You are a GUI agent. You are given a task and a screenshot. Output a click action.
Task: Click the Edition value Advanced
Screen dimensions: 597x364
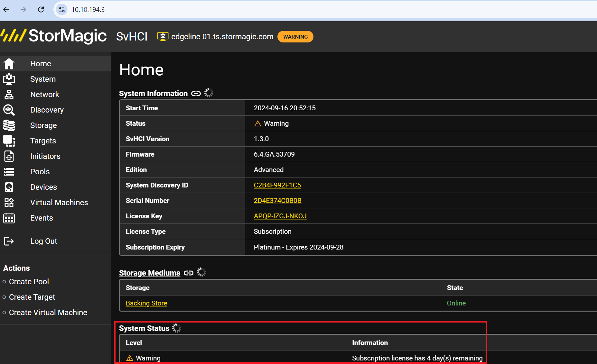(x=269, y=170)
